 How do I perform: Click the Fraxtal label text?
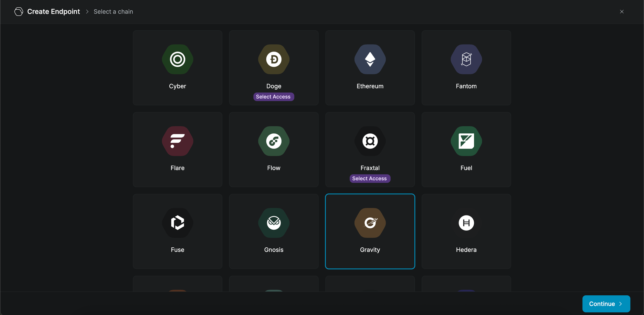pyautogui.click(x=370, y=168)
